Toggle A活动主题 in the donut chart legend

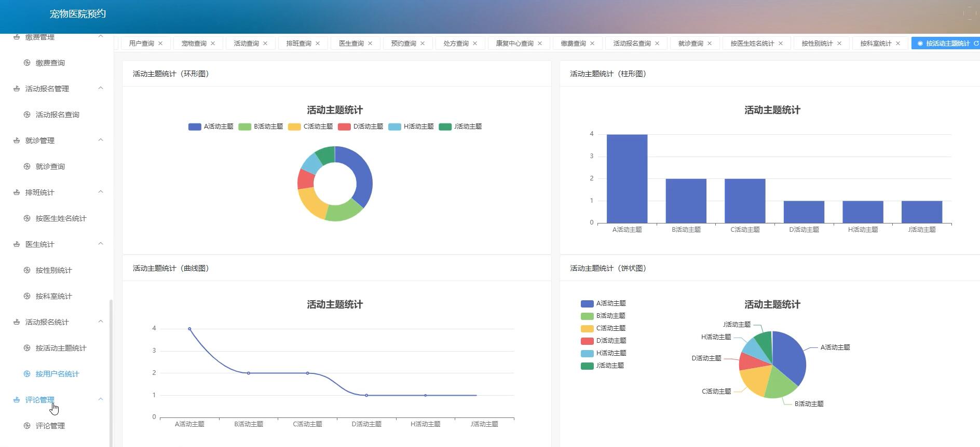pos(211,127)
